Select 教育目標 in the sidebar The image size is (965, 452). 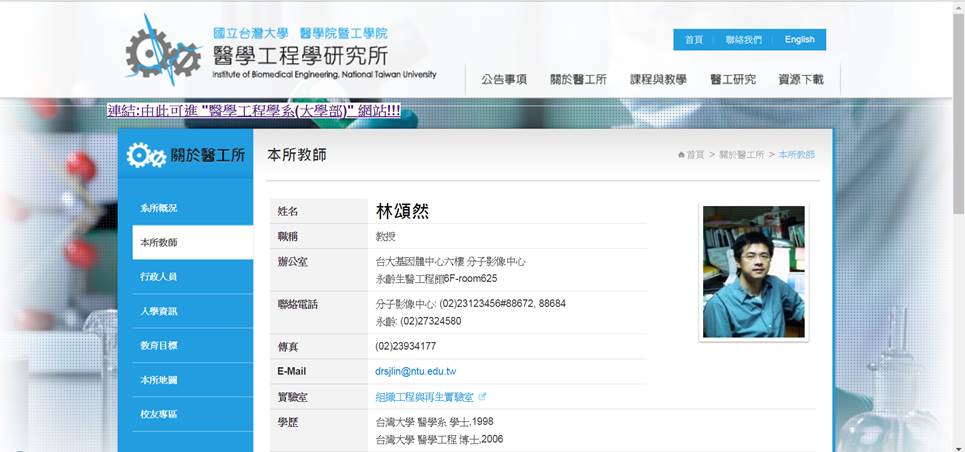(x=193, y=345)
